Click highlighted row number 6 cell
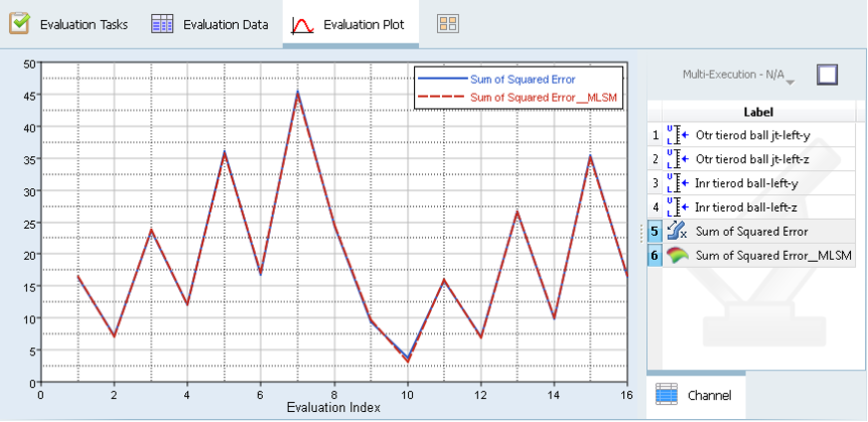This screenshot has width=868, height=422. click(x=655, y=256)
